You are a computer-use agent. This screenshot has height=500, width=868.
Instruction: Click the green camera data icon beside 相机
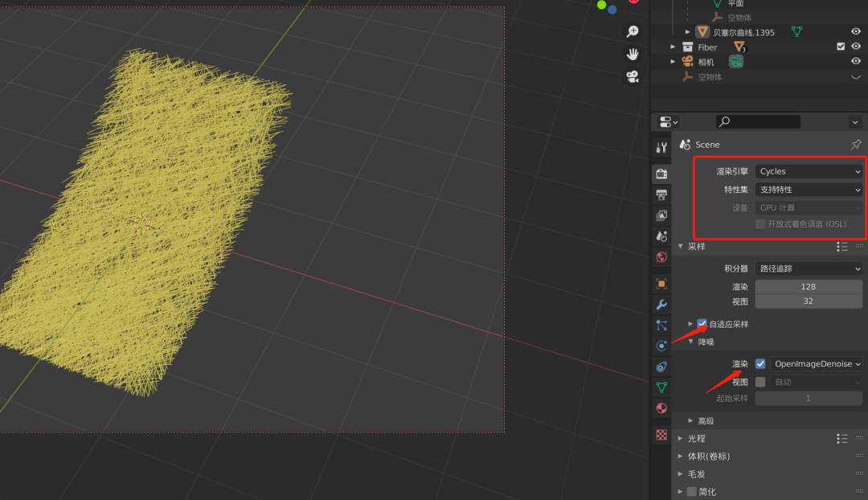coord(735,61)
